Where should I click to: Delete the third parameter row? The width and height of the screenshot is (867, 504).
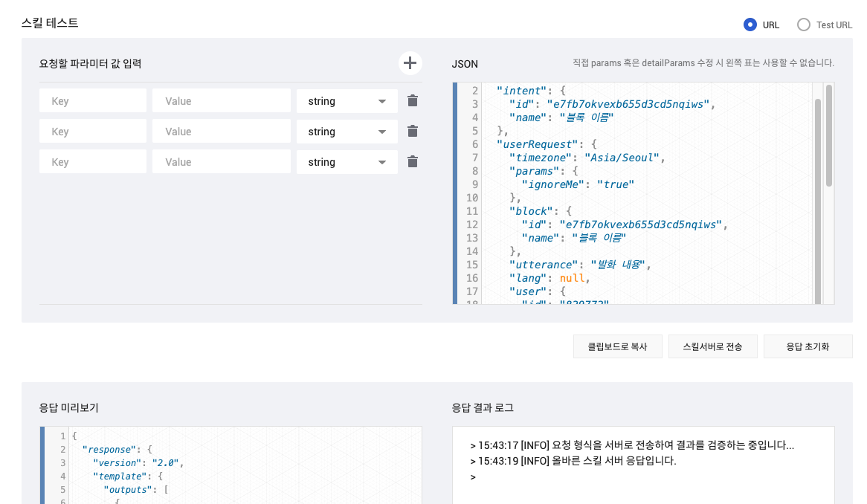[x=413, y=161]
